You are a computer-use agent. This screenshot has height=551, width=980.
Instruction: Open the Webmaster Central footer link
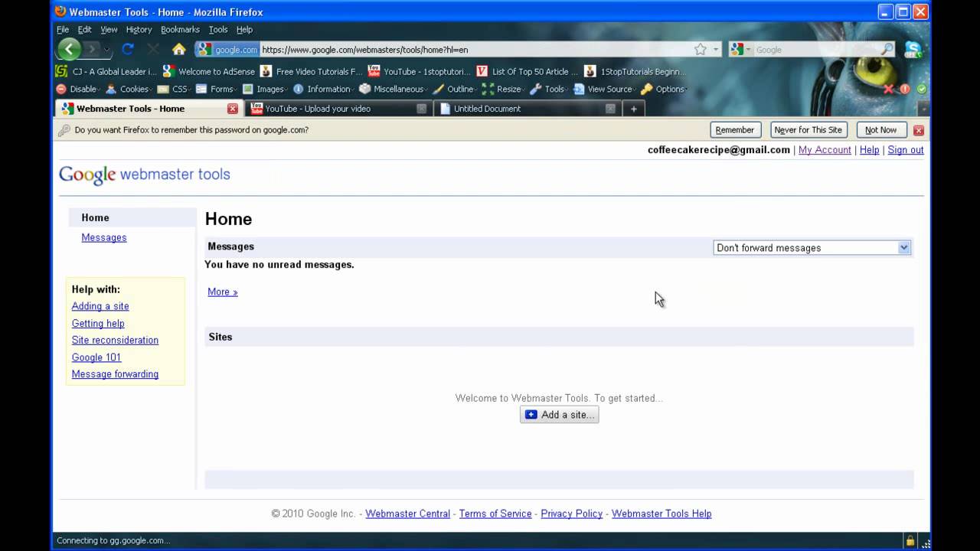tap(408, 514)
